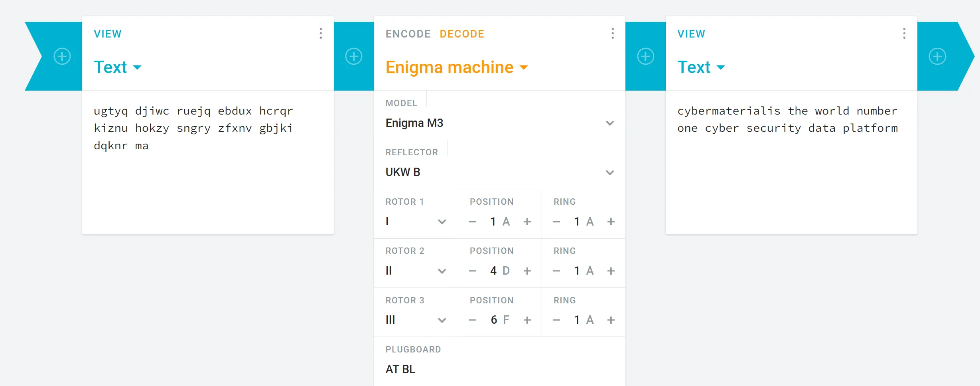Decrease Rotor 2 position with minus

(473, 271)
